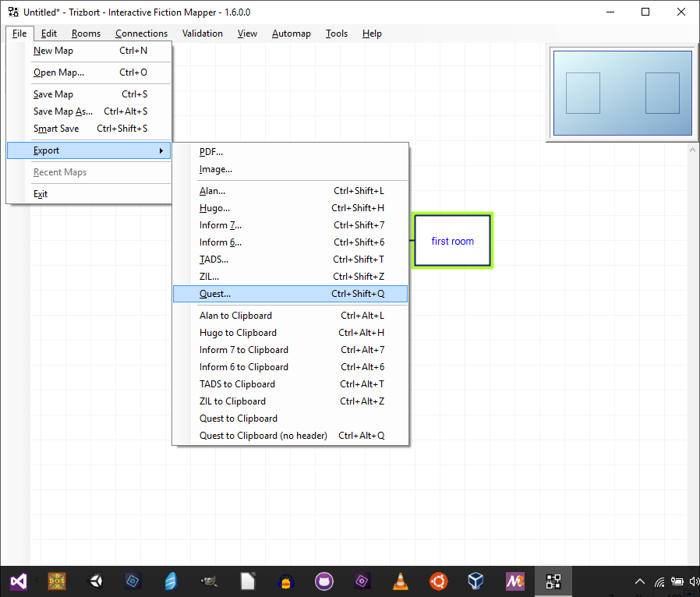Open the Ubuntu taskbar icon
Image resolution: width=700 pixels, height=597 pixels.
438,581
